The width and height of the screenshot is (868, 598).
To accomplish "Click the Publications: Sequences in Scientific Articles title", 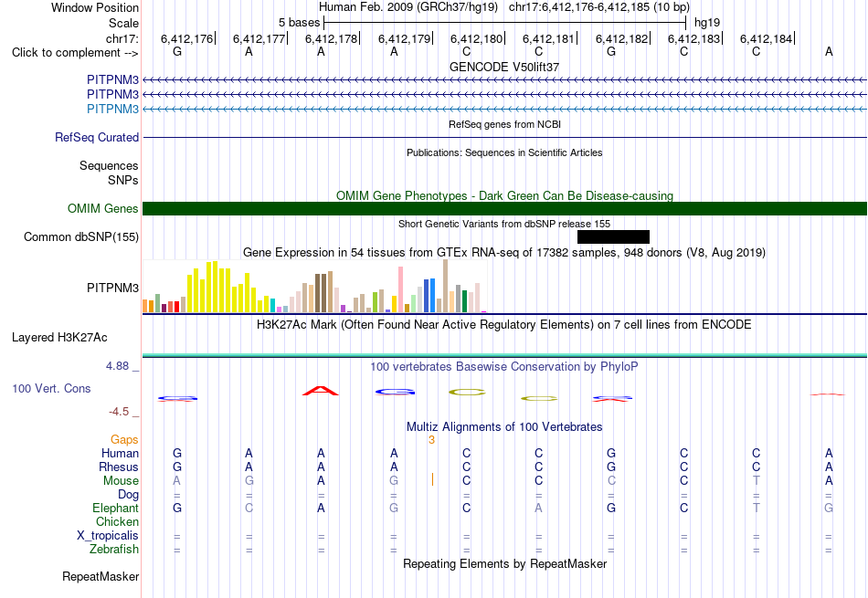I will [504, 152].
